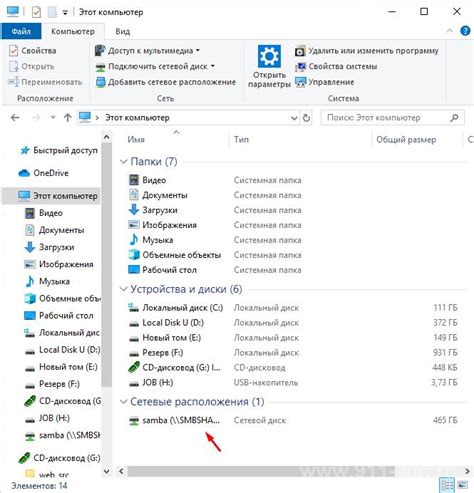Sort by the Тип column header
This screenshot has width=474, height=493.
coord(241,139)
